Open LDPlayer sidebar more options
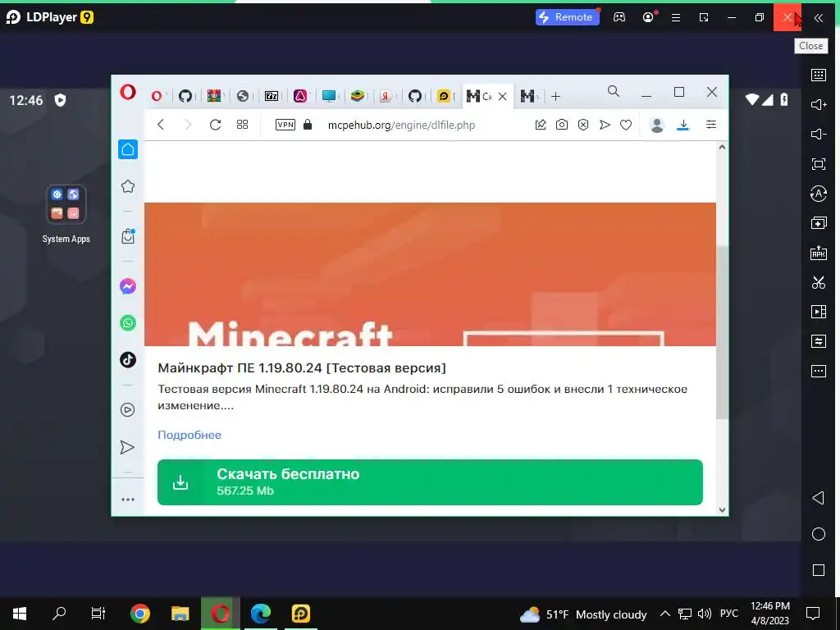This screenshot has height=630, width=840. point(818,371)
